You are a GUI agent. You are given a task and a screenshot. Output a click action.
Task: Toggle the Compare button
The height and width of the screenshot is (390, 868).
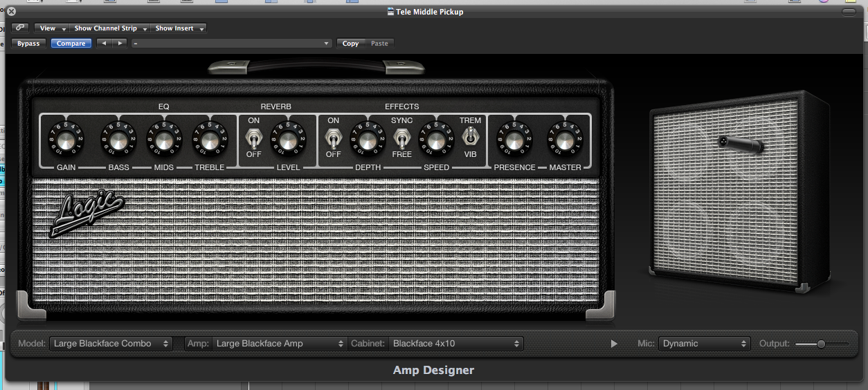71,44
